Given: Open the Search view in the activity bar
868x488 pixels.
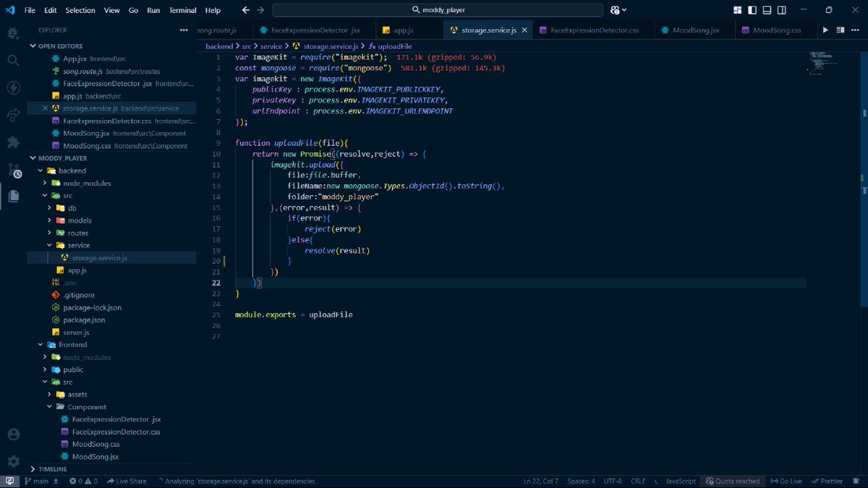Looking at the screenshot, I should (12, 61).
